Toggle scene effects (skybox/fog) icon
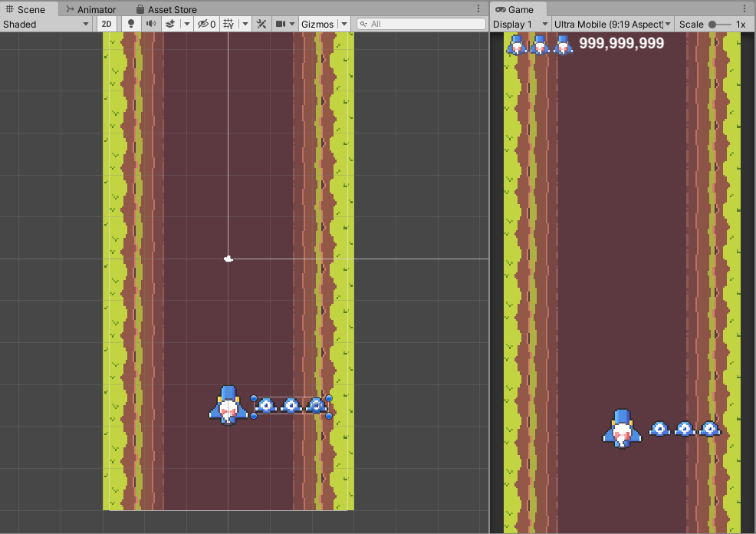 pos(170,24)
